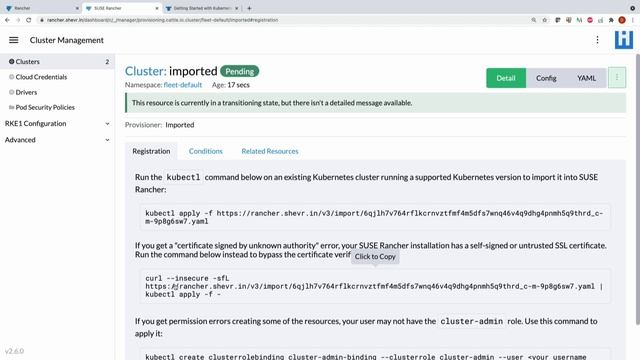Screen dimensions: 640x360
Task: Click the Cluster: breadcrumb link
Action: pos(145,71)
